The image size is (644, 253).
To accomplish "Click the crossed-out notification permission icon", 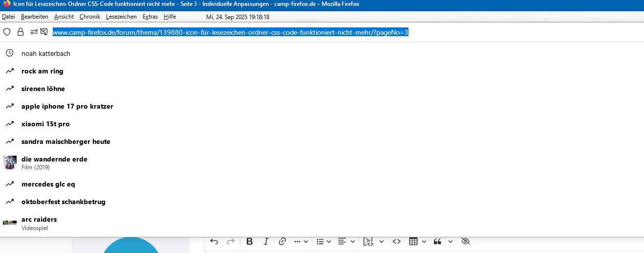I will (x=44, y=32).
